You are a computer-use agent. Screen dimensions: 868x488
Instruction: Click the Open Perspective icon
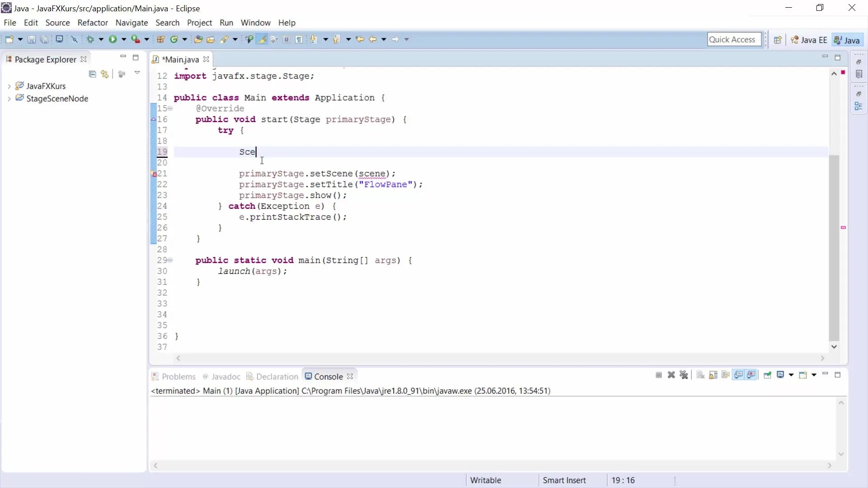click(778, 40)
